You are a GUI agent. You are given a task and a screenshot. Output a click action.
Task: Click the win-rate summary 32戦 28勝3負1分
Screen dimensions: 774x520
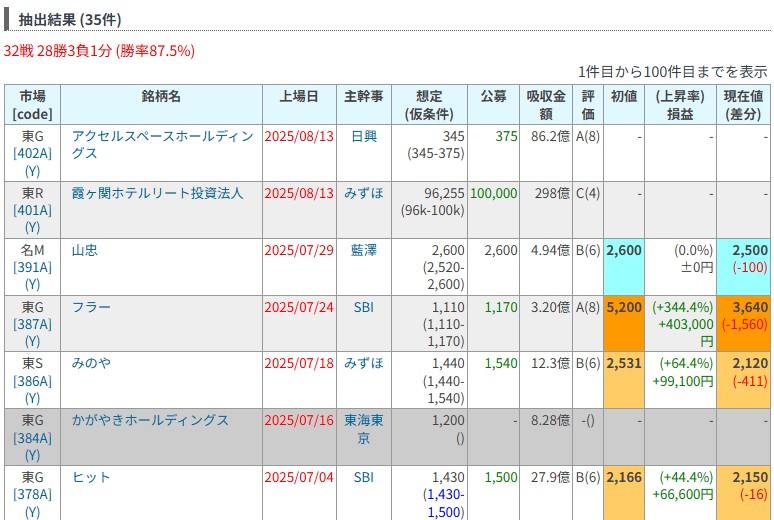(x=58, y=51)
